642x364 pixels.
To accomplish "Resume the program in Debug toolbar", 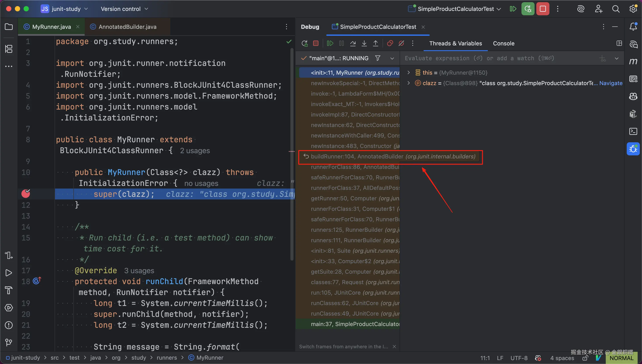I will [330, 43].
